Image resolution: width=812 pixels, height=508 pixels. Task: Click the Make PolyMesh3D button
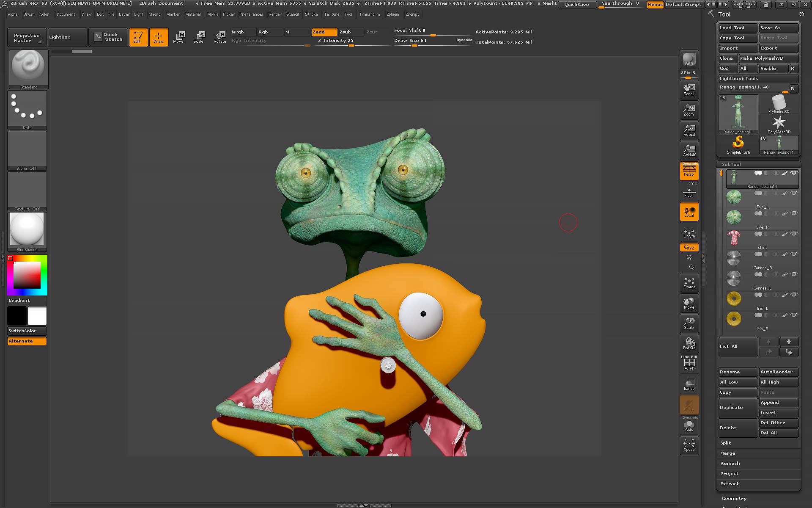tap(768, 58)
